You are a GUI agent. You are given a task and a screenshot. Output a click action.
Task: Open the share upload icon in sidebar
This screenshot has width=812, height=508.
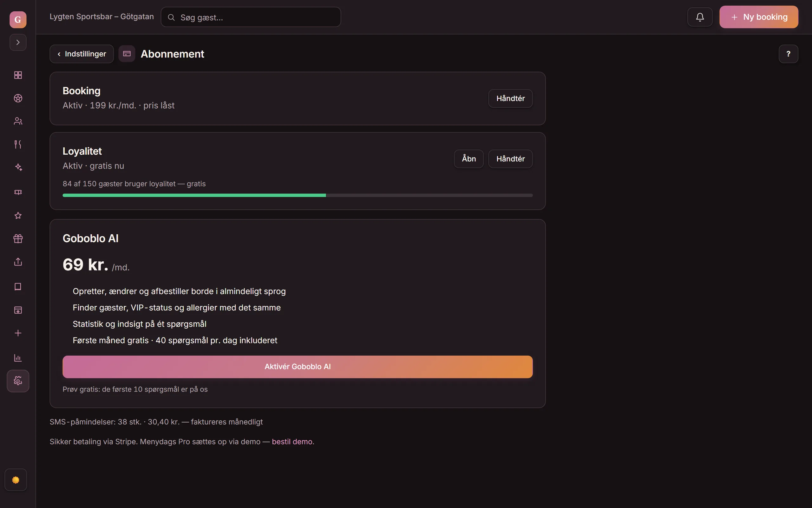(x=18, y=262)
